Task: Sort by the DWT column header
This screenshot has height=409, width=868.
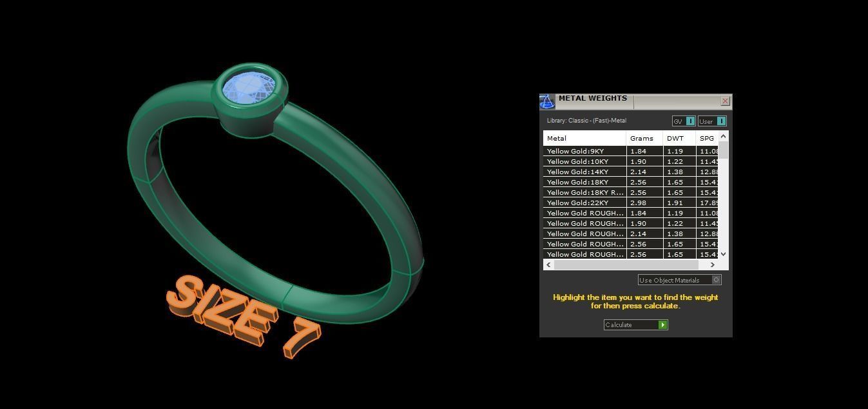Action: tap(679, 138)
